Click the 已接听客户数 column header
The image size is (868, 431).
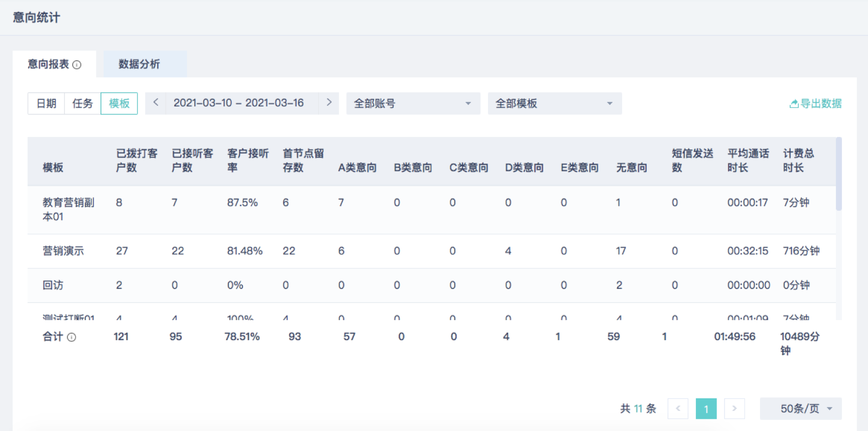192,161
